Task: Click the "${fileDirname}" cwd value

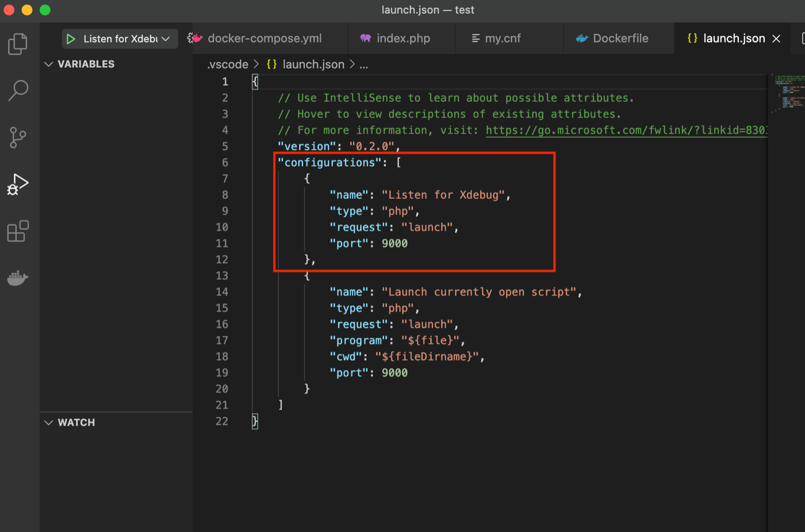Action: (x=427, y=356)
